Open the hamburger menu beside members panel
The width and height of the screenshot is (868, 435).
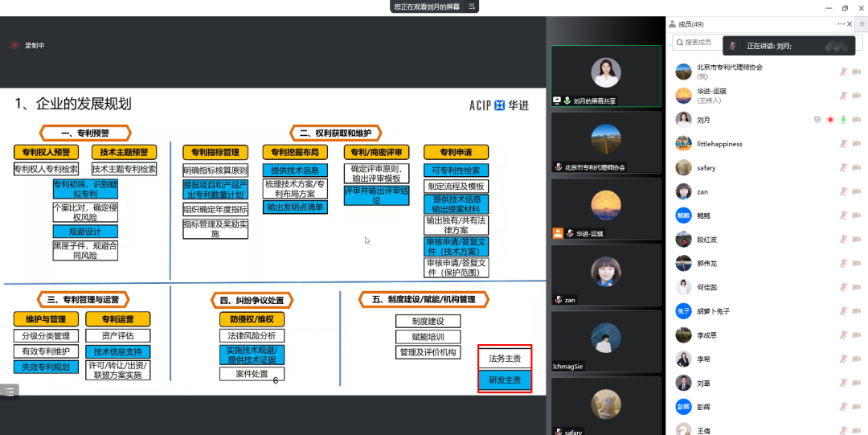(x=862, y=24)
